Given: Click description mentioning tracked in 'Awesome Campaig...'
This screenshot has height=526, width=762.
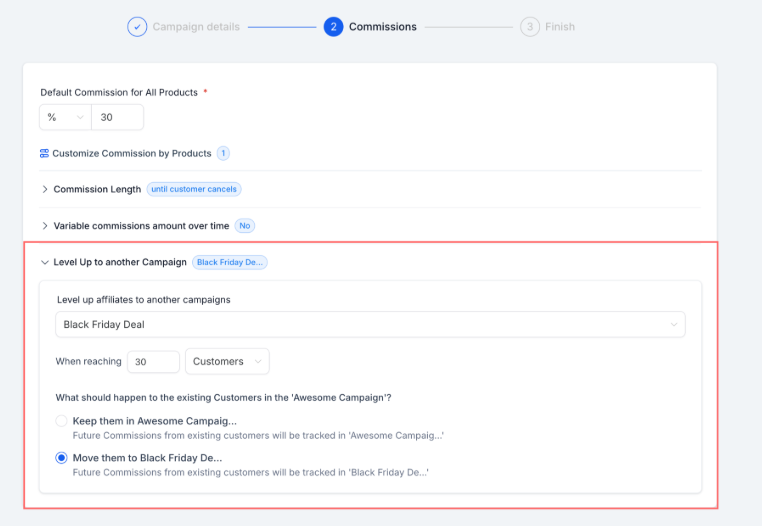Looking at the screenshot, I should 258,436.
